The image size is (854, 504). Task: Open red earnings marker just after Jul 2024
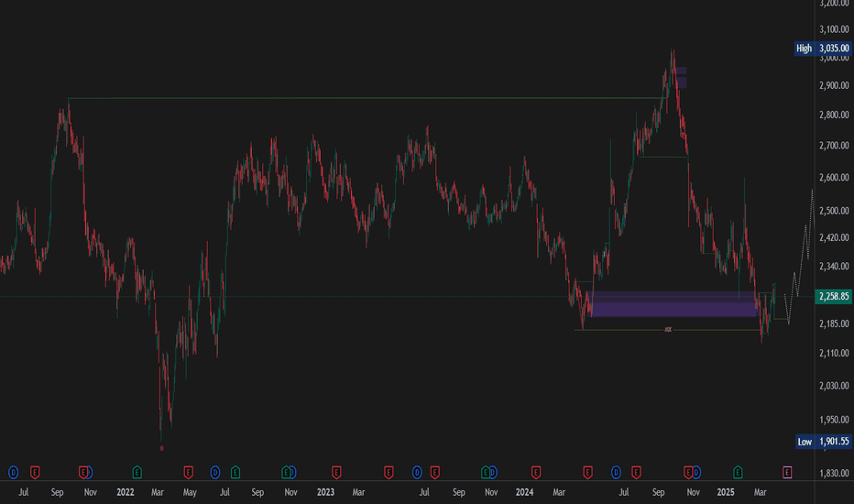click(x=636, y=473)
